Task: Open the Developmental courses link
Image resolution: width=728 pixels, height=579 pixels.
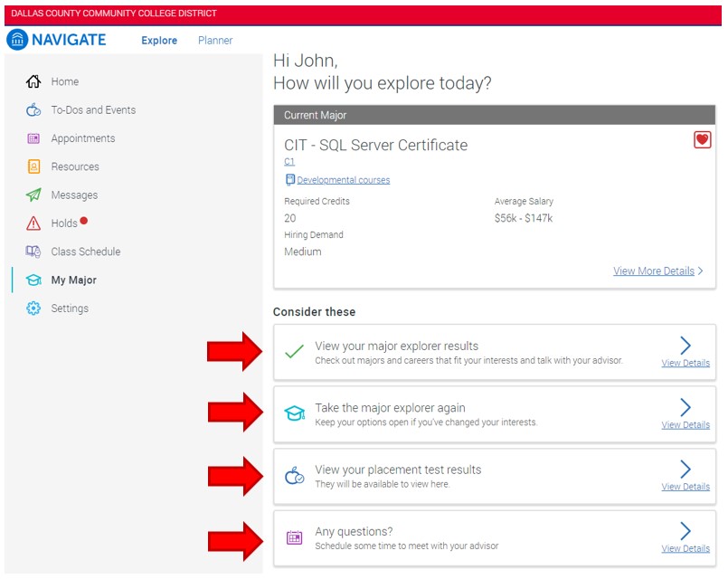Action: 344,180
